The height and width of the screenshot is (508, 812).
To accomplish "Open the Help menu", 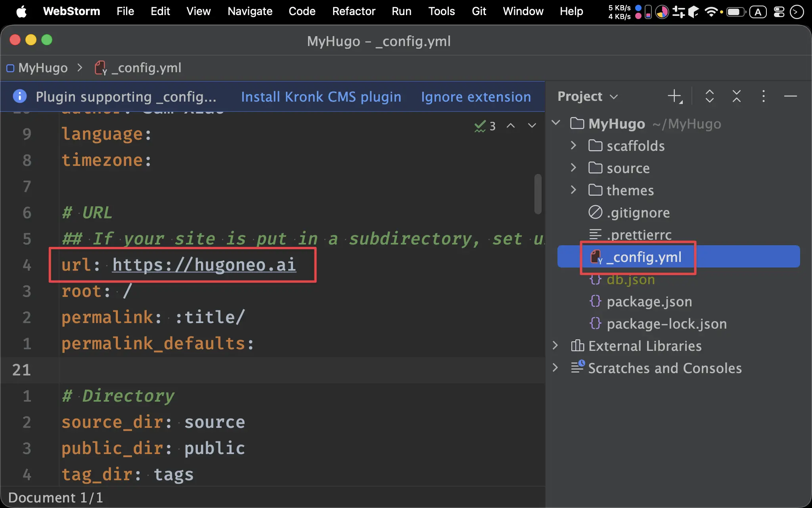I will pos(571,12).
